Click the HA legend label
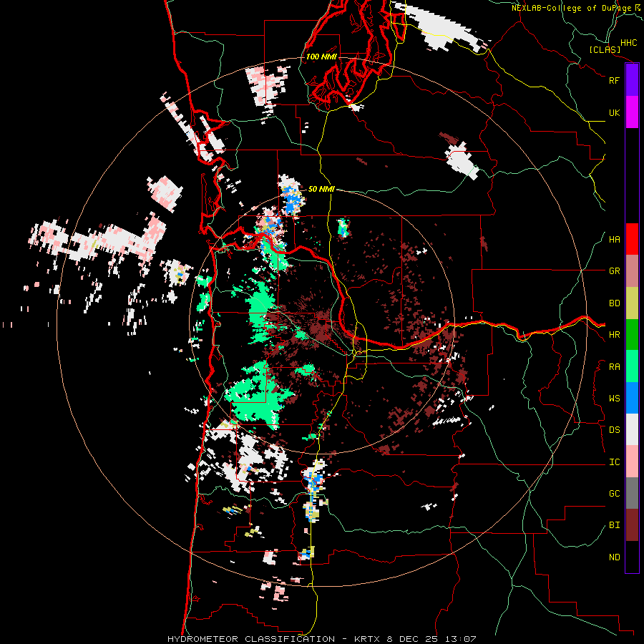The width and height of the screenshot is (644, 644). (x=614, y=240)
